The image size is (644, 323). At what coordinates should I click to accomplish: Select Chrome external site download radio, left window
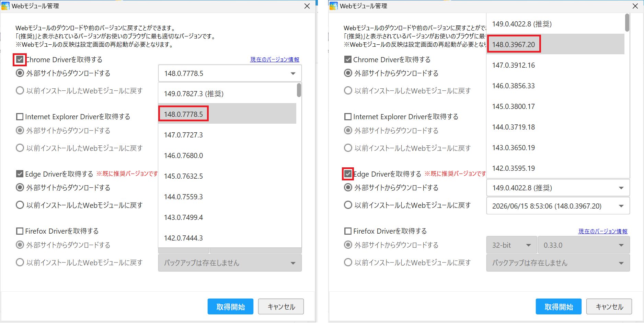pyautogui.click(x=20, y=73)
